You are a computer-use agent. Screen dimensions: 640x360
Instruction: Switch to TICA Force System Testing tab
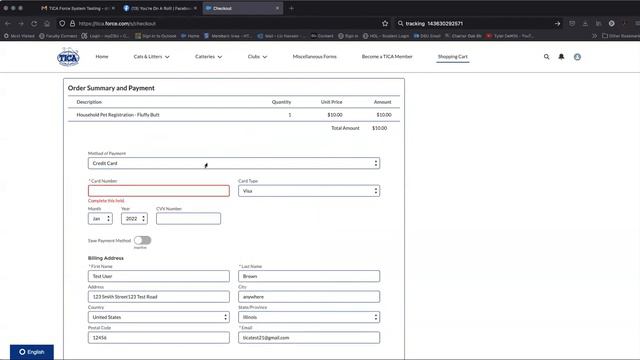77,8
